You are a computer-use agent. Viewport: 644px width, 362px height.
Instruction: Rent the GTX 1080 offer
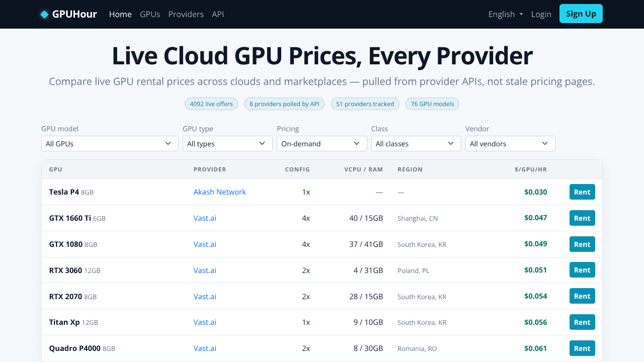coord(582,244)
